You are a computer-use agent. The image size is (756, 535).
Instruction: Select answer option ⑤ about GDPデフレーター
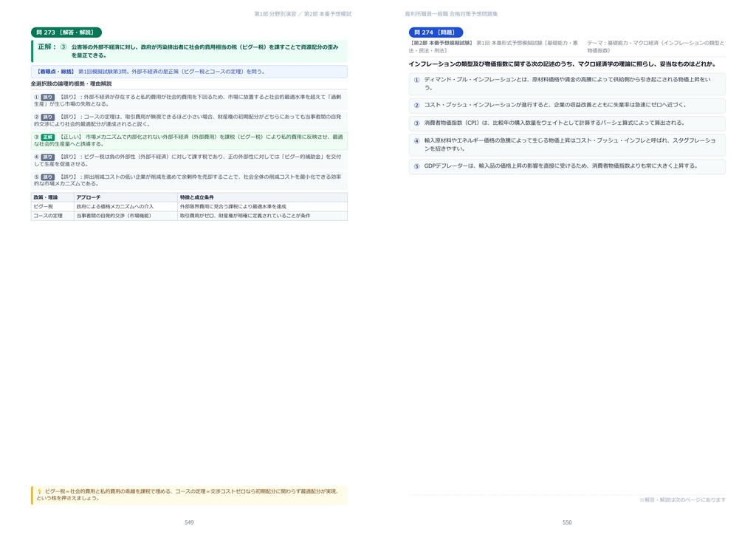(x=567, y=166)
